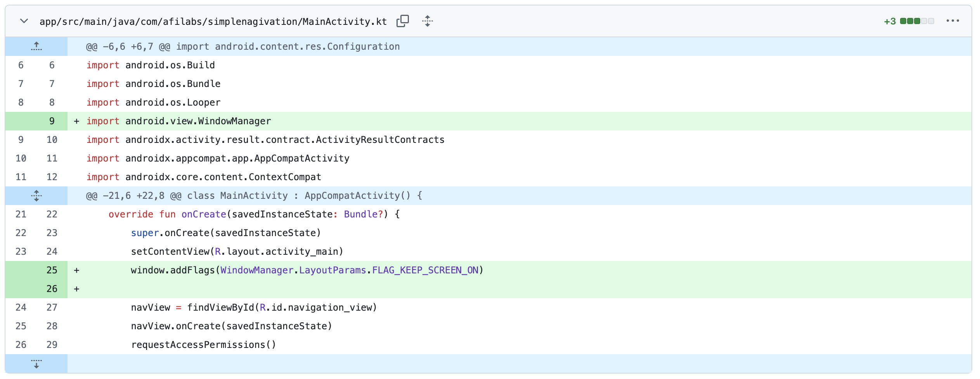This screenshot has width=980, height=379.
Task: Click the ContextCompat import line
Action: click(x=204, y=177)
